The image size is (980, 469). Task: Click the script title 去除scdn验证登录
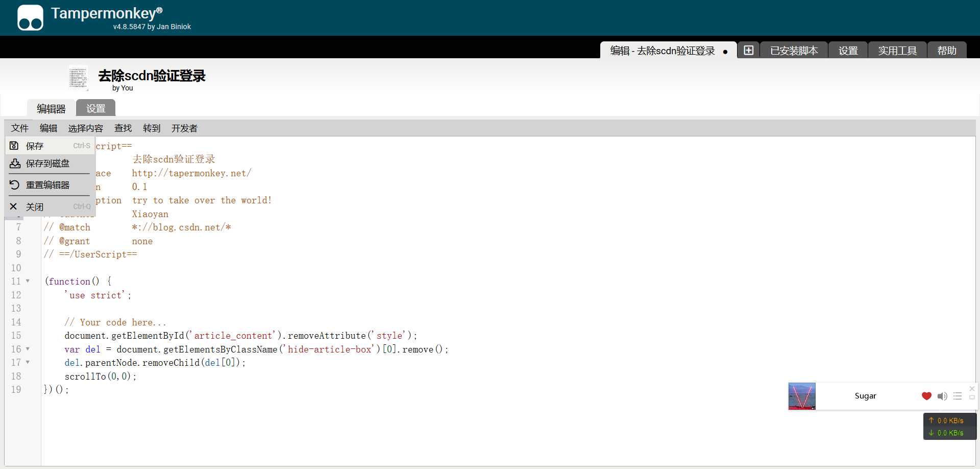click(152, 76)
